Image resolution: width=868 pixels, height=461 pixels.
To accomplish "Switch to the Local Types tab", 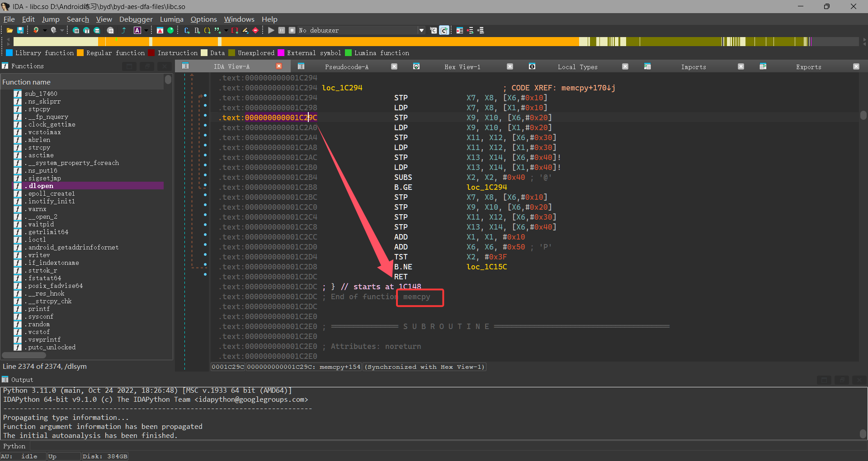I will [577, 67].
